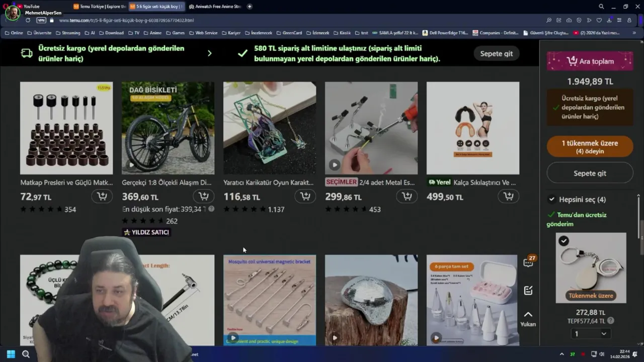
Task: Open the feedback note icon
Action: coord(528,291)
